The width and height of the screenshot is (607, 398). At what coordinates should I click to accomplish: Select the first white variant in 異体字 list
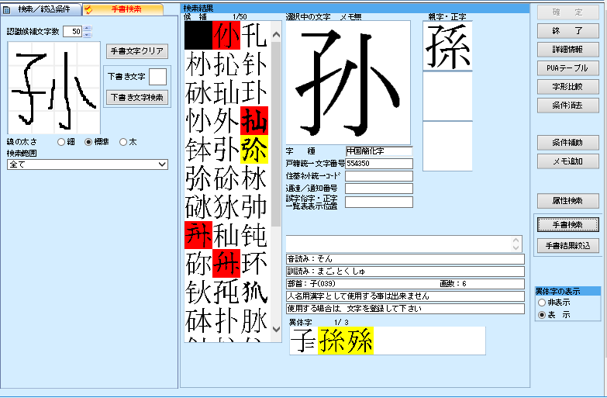point(304,340)
